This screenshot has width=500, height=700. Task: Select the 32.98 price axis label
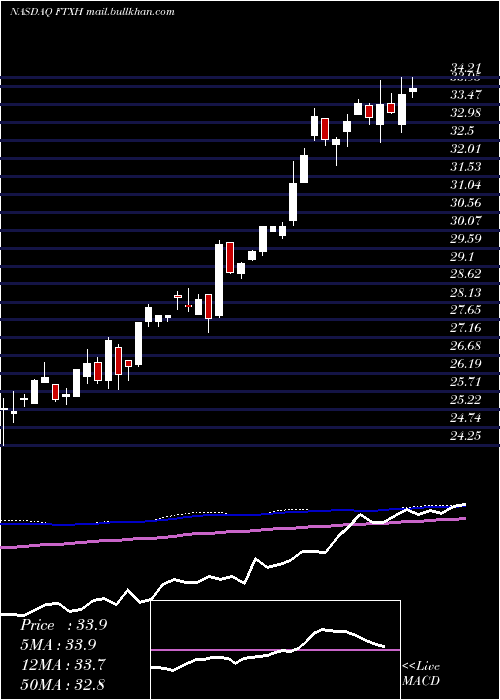tap(466, 113)
